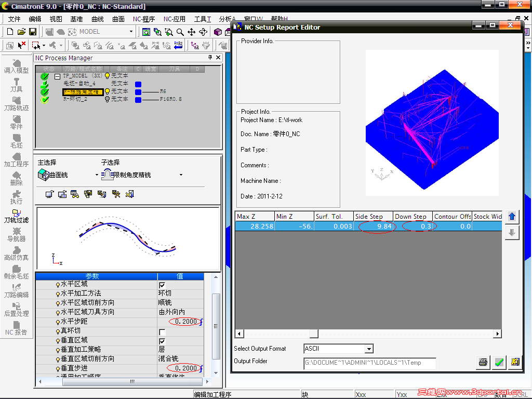Viewport: 532px width, 399px height.
Task: Open the 导航器 sidebar item
Action: (16, 235)
